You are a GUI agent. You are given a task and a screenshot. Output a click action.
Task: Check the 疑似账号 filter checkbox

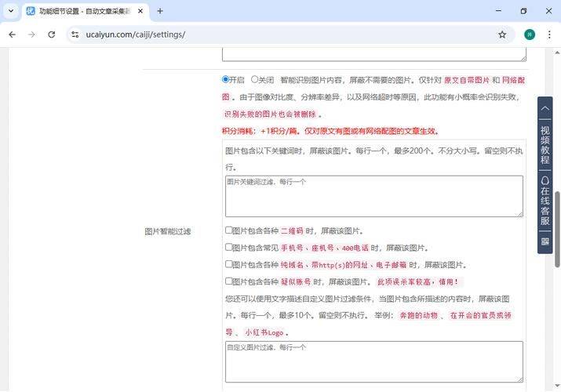228,281
